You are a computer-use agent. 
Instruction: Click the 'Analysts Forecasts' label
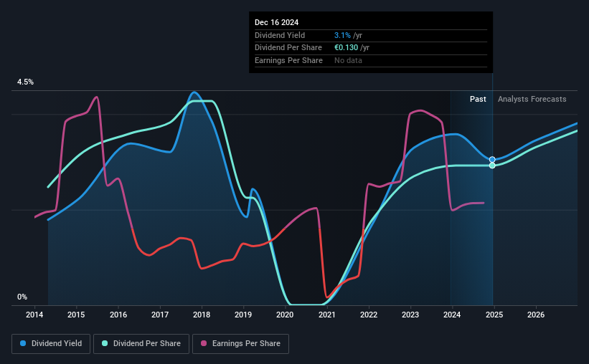pyautogui.click(x=532, y=99)
